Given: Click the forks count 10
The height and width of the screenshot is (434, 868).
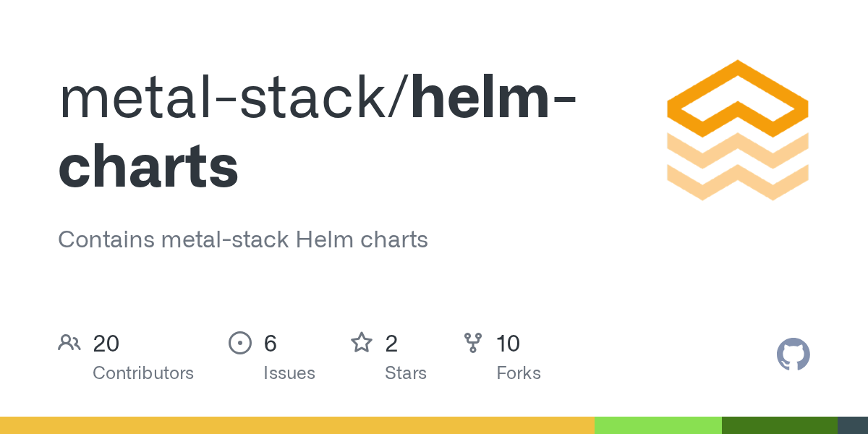Looking at the screenshot, I should click(508, 344).
